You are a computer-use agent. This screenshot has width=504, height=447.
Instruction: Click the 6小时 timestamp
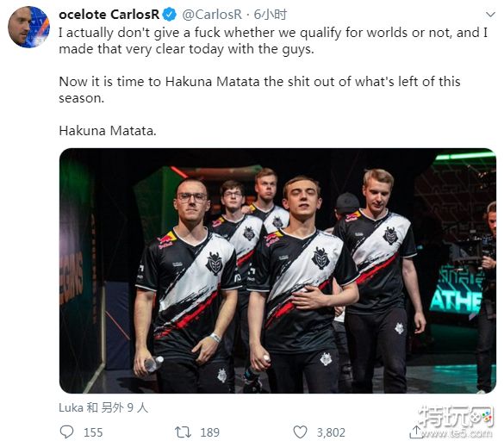coord(270,15)
